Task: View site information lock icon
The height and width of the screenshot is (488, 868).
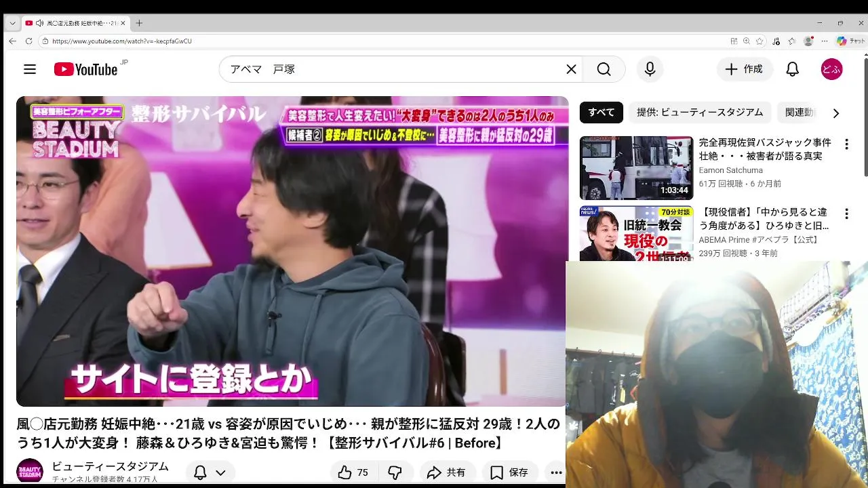Action: tap(45, 41)
